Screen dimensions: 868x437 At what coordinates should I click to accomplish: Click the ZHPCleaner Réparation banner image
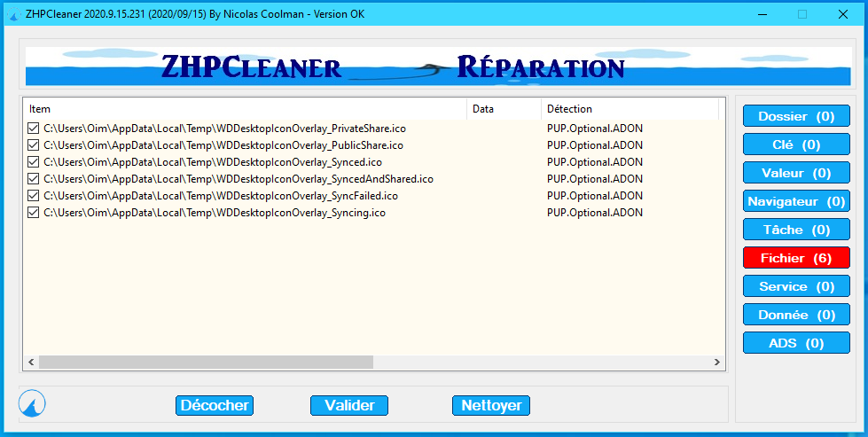(x=438, y=66)
